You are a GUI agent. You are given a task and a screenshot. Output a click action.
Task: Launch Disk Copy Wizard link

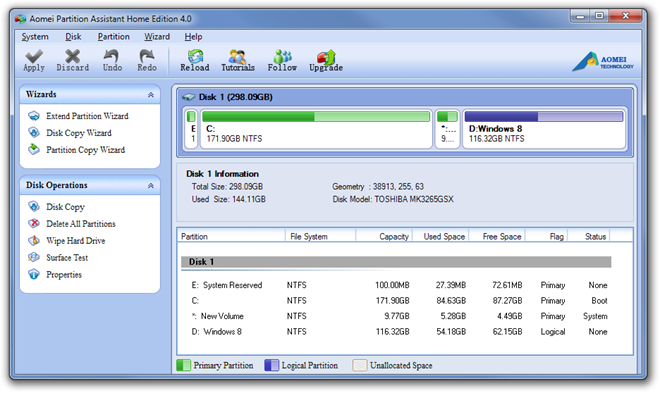point(79,133)
